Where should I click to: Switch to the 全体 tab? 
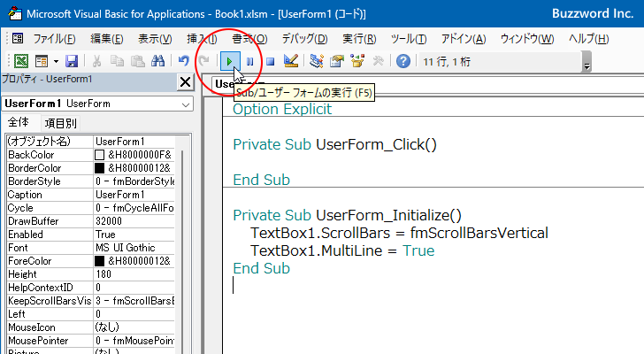coord(19,122)
